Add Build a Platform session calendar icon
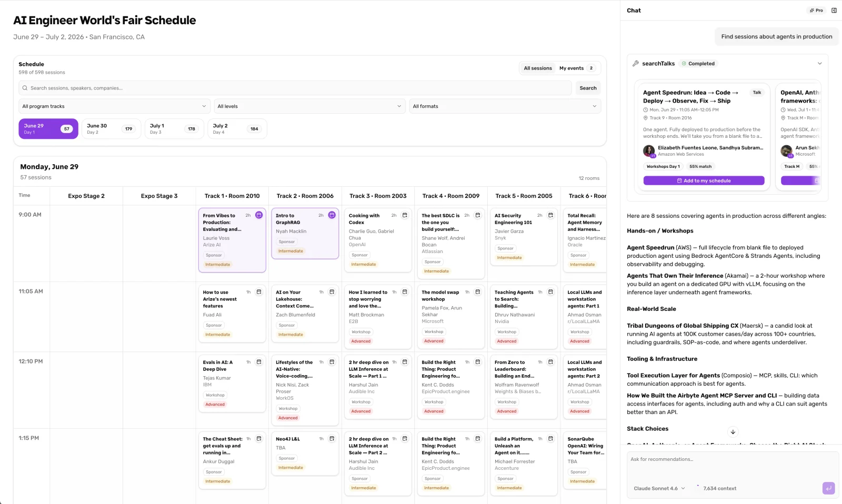Screen dimensions: 842x504 (550, 439)
